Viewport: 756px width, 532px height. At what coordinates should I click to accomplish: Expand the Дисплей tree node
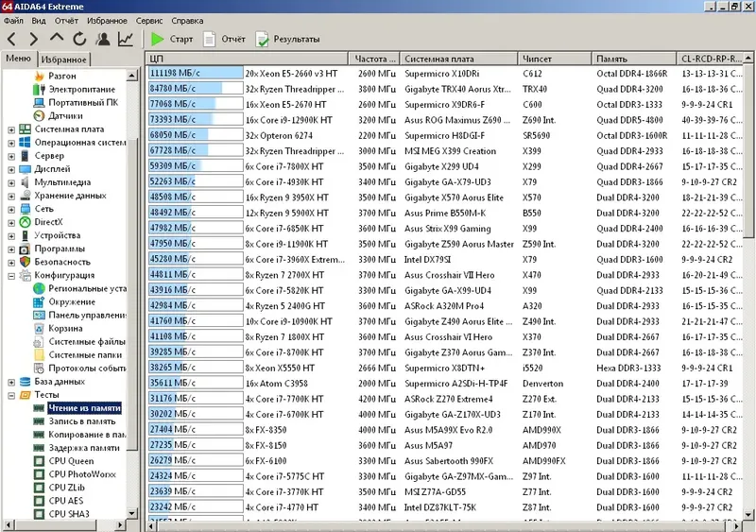[x=11, y=170]
